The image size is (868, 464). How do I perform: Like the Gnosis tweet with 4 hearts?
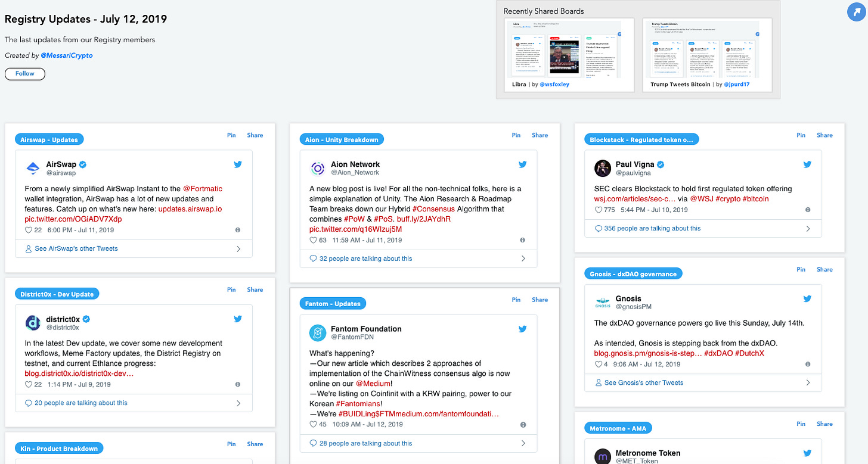599,364
